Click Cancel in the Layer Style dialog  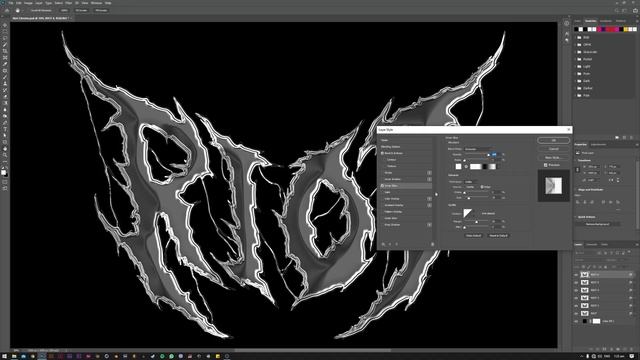(553, 149)
